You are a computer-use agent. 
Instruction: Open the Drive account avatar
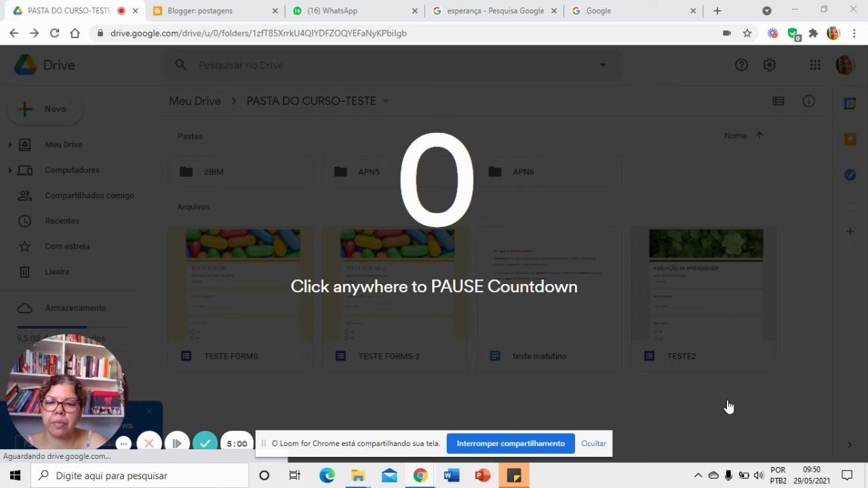845,65
